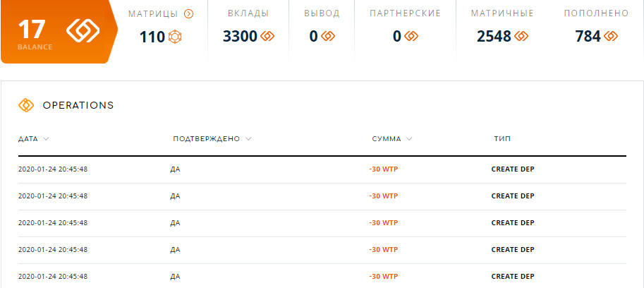Screen dimensions: 644x288
Task: Sort operations by ДАТА column arrow
Action: click(x=46, y=139)
